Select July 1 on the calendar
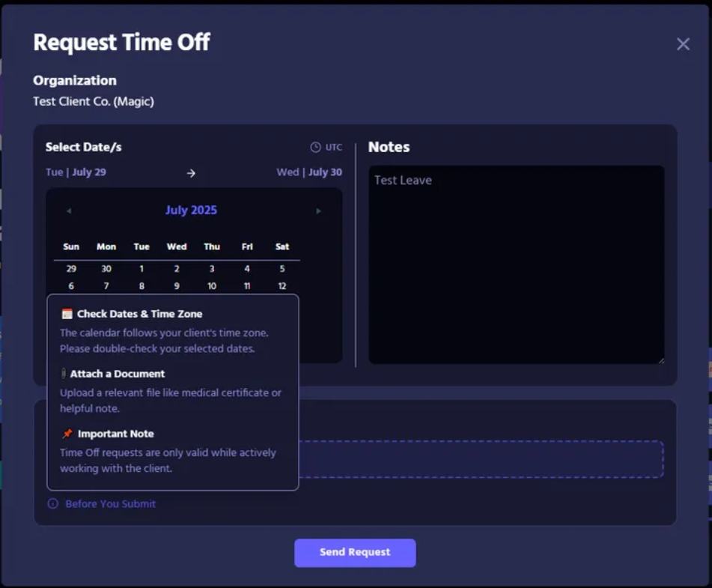 click(x=142, y=269)
